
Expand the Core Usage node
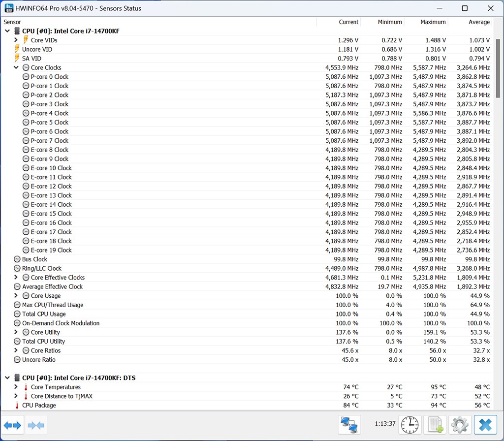pyautogui.click(x=16, y=295)
